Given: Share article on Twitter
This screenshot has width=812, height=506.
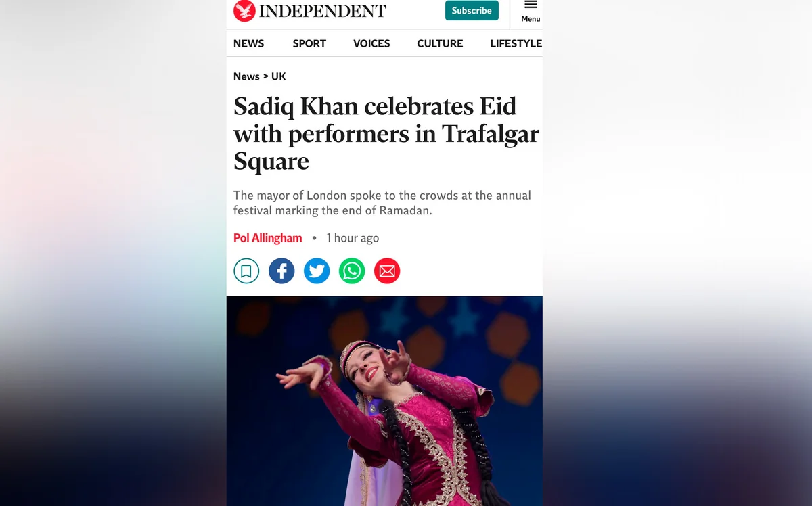Looking at the screenshot, I should [x=317, y=271].
